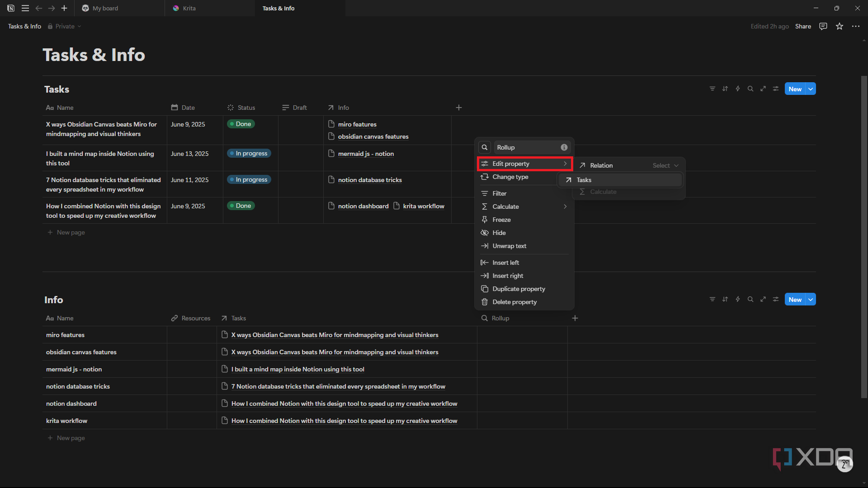This screenshot has width=868, height=488.
Task: Change the Rollup property icon
Action: pyautogui.click(x=485, y=147)
